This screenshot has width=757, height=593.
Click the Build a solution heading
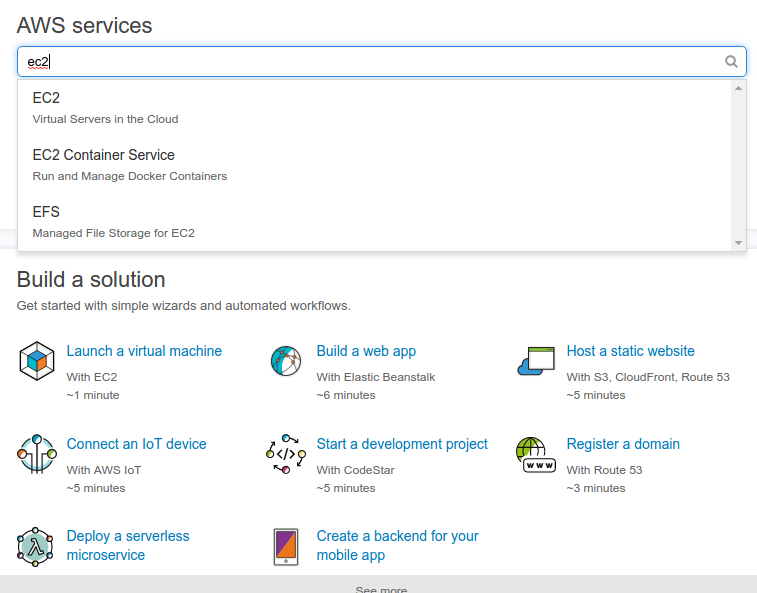pyautogui.click(x=91, y=280)
